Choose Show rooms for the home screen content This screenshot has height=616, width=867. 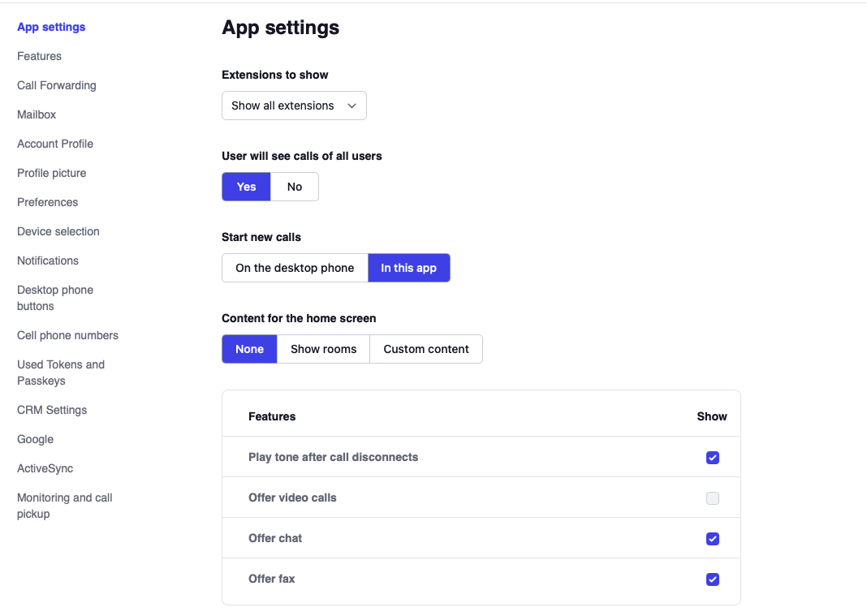[323, 349]
